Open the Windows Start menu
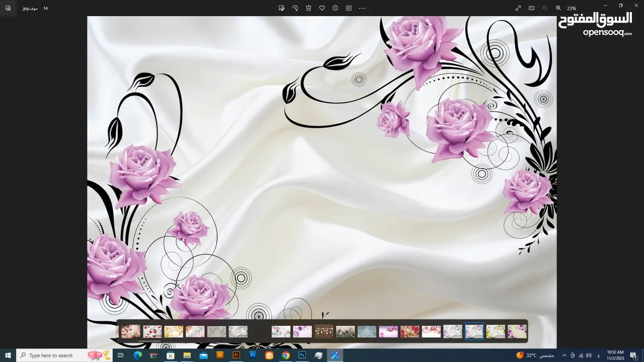Screen dimensions: 644x362 point(8,355)
